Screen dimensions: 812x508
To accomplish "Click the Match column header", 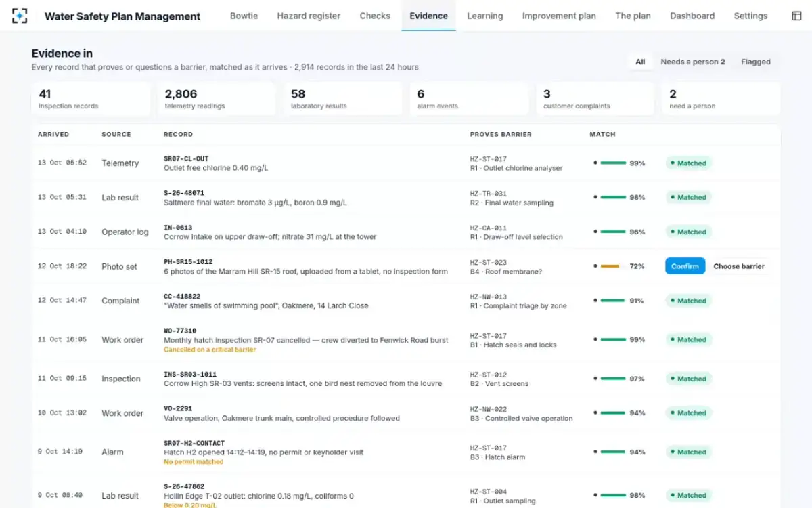I will coord(603,134).
